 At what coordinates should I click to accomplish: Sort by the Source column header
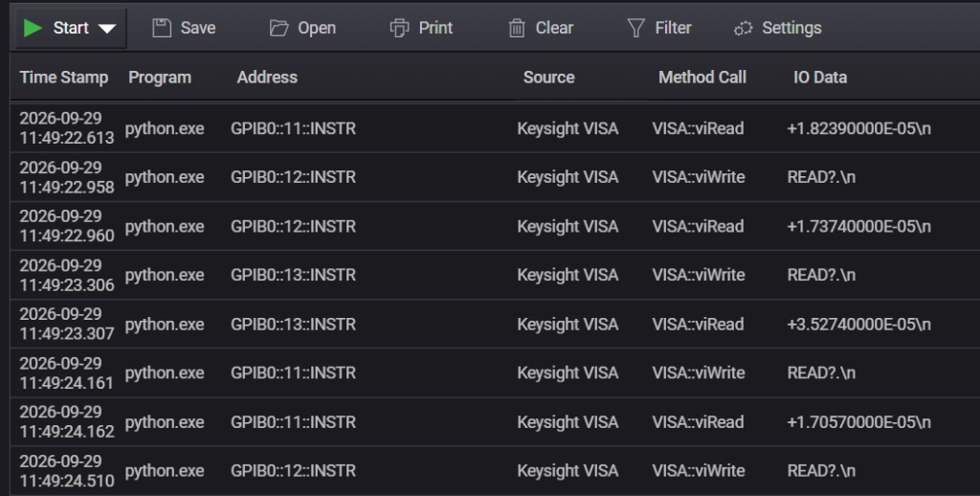click(548, 78)
